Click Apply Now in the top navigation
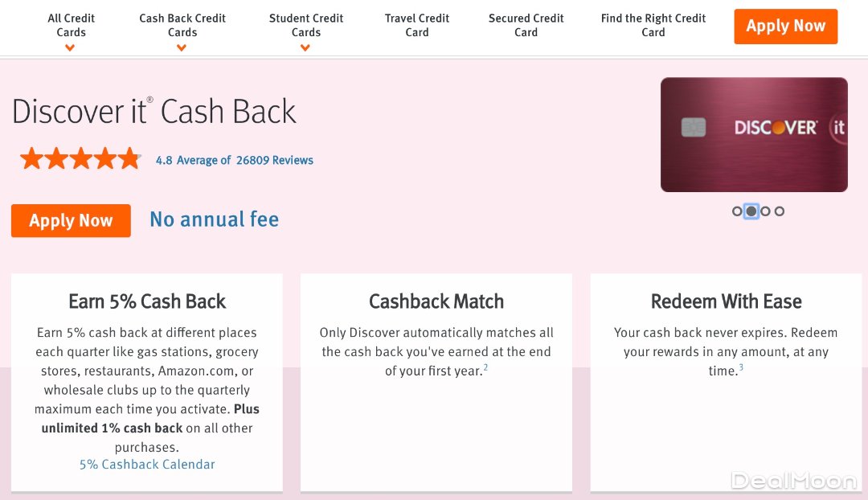Screen dimensions: 868x500 click(785, 27)
